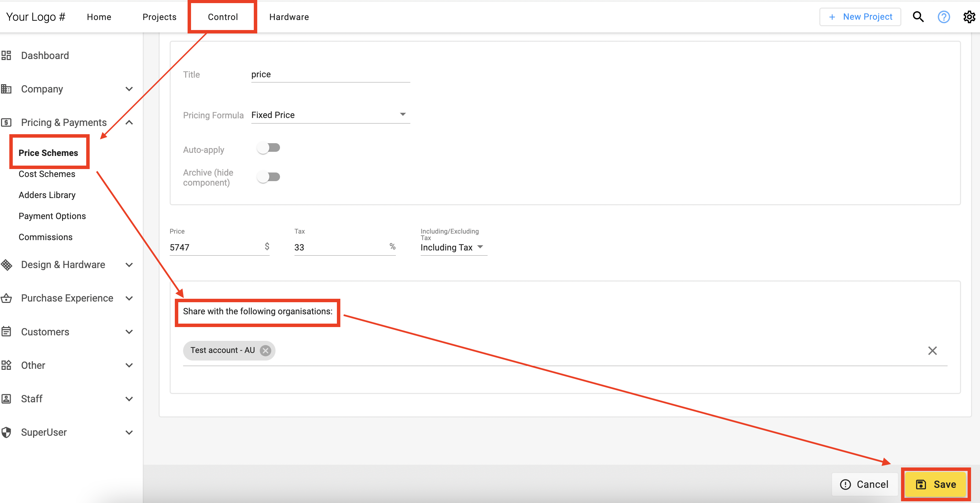Click the Pricing & Payments dollar icon
Viewport: 980px width, 503px height.
tap(6, 122)
